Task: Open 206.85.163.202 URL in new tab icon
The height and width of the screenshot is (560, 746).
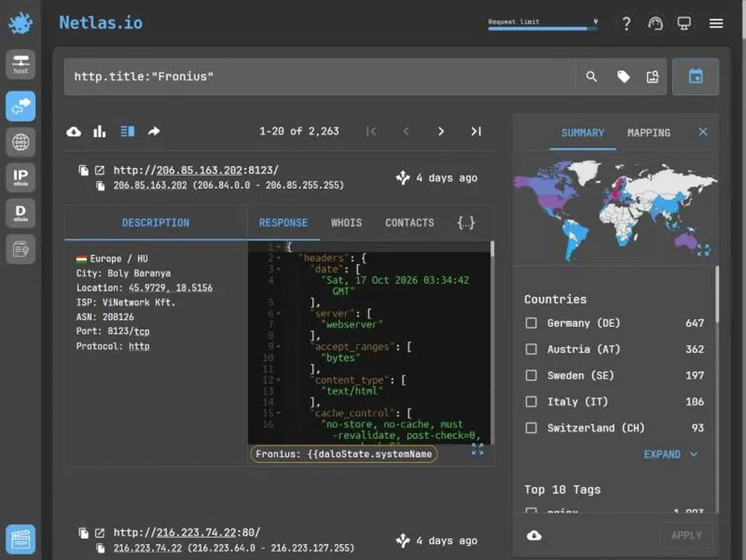Action: [x=99, y=170]
